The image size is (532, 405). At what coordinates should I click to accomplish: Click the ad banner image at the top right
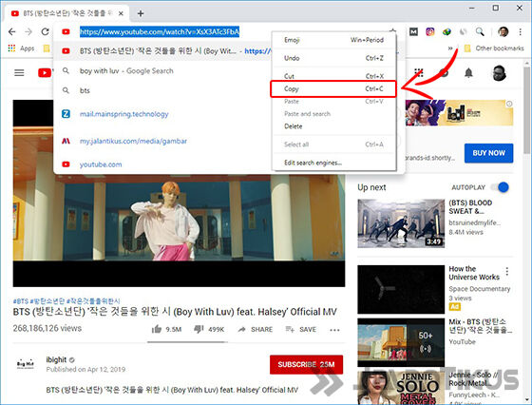click(x=459, y=113)
